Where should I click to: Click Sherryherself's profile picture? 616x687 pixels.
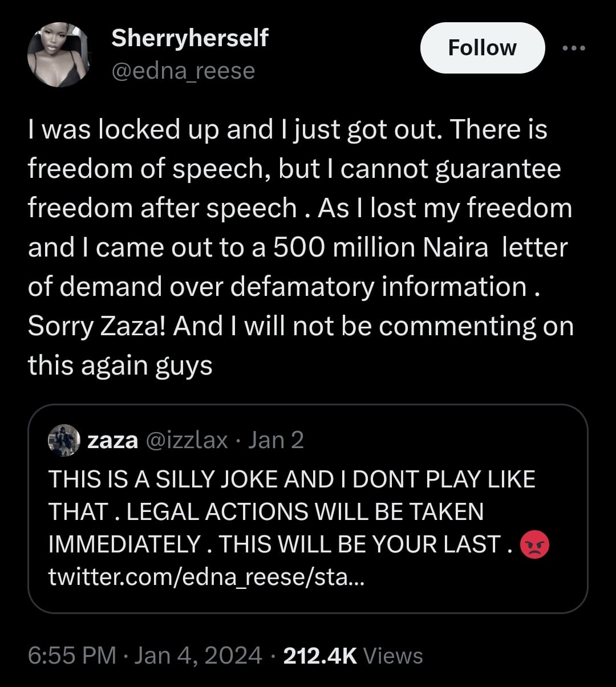59,55
